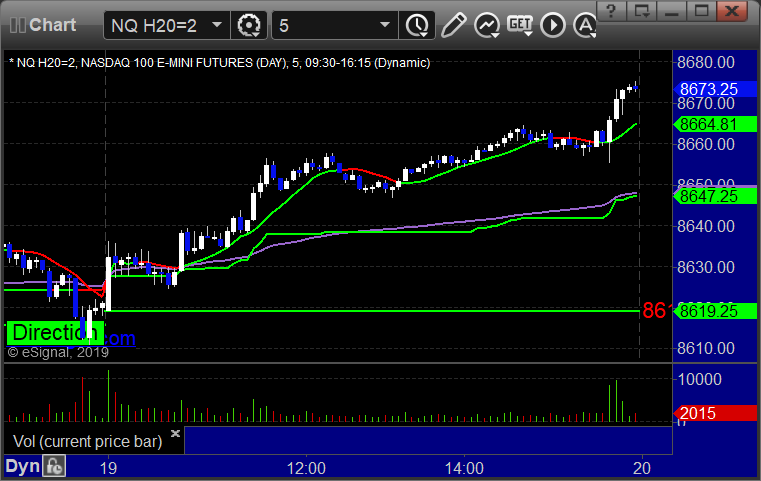Start bar replay with play icon

pos(553,25)
